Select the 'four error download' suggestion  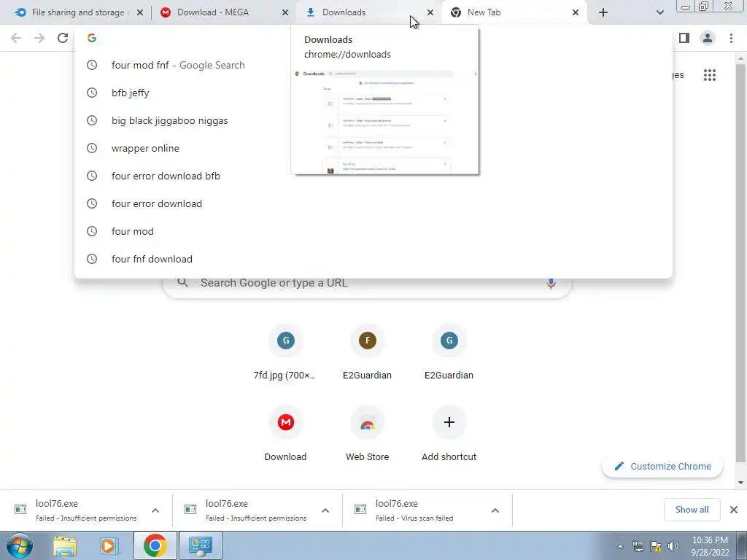coord(373,203)
